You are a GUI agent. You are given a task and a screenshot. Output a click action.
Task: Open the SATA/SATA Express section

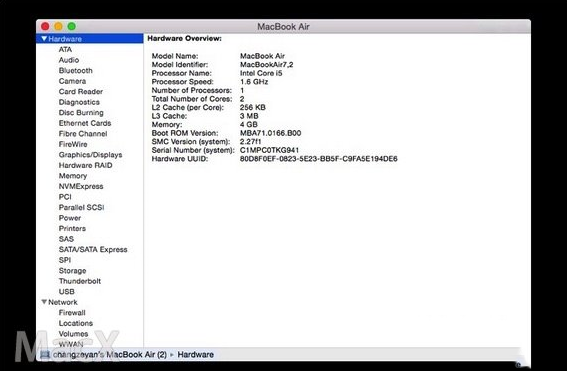pos(93,249)
